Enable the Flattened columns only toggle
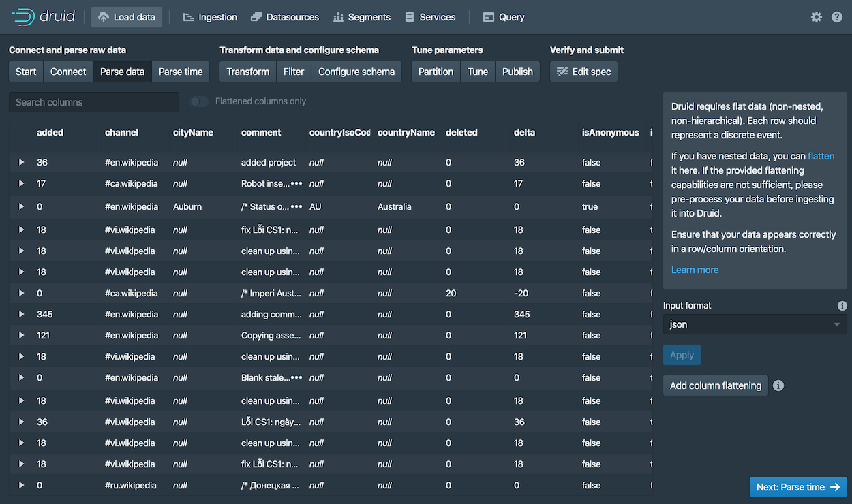Viewport: 852px width, 504px height. click(199, 101)
